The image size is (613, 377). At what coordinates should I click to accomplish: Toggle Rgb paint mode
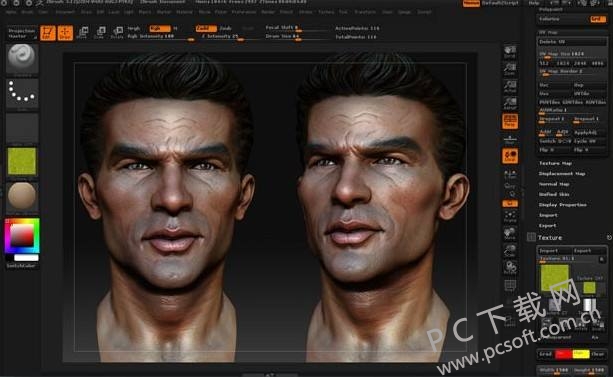coord(160,28)
